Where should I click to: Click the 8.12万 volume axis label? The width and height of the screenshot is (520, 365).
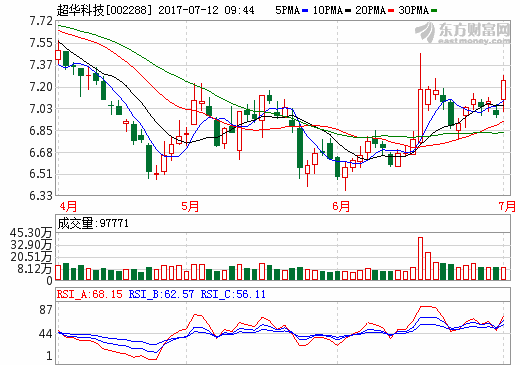coord(35,269)
